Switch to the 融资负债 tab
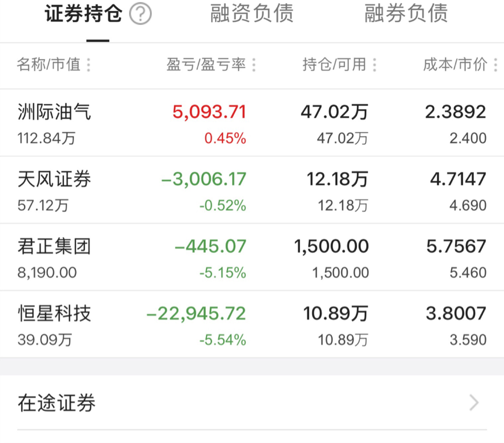Image resolution: width=504 pixels, height=443 pixels. 252,13
